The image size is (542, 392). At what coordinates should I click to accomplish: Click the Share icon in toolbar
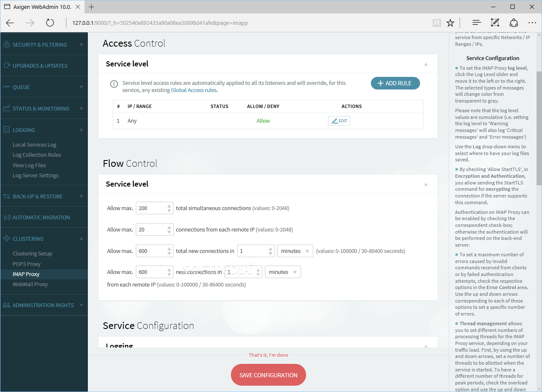513,23
